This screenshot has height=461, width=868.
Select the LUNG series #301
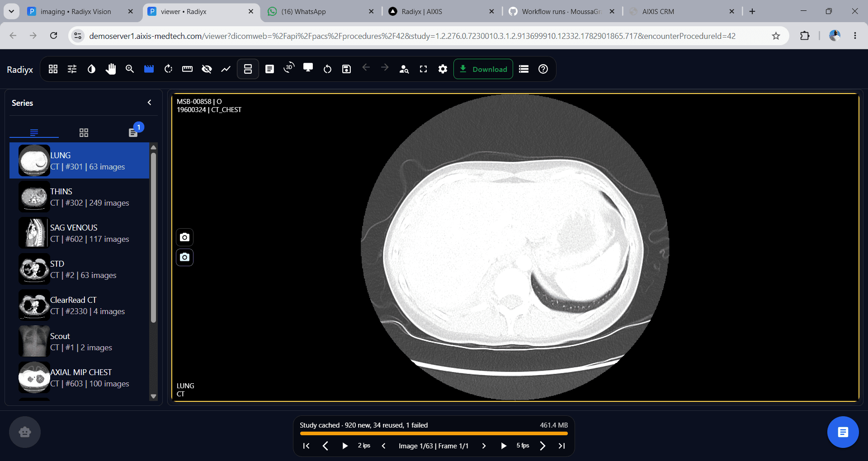pyautogui.click(x=79, y=160)
